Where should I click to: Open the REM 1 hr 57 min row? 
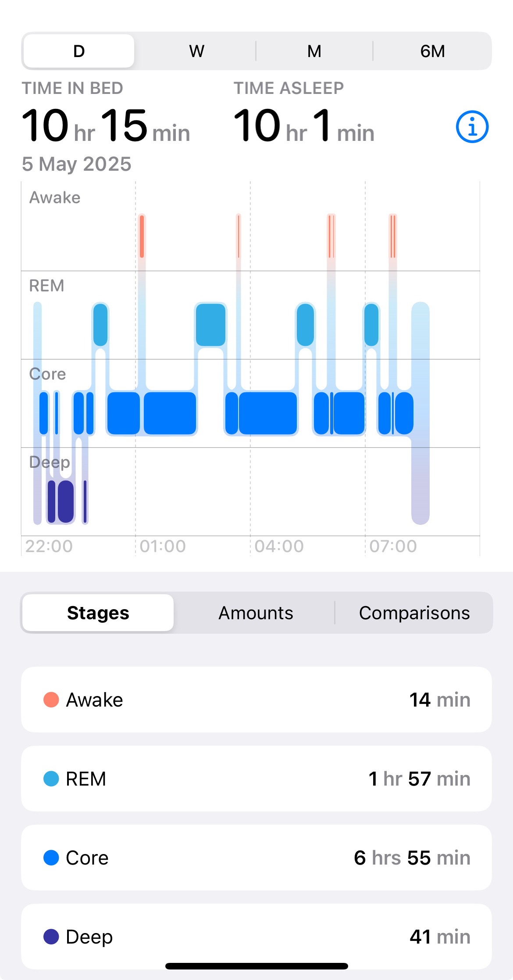tap(256, 779)
